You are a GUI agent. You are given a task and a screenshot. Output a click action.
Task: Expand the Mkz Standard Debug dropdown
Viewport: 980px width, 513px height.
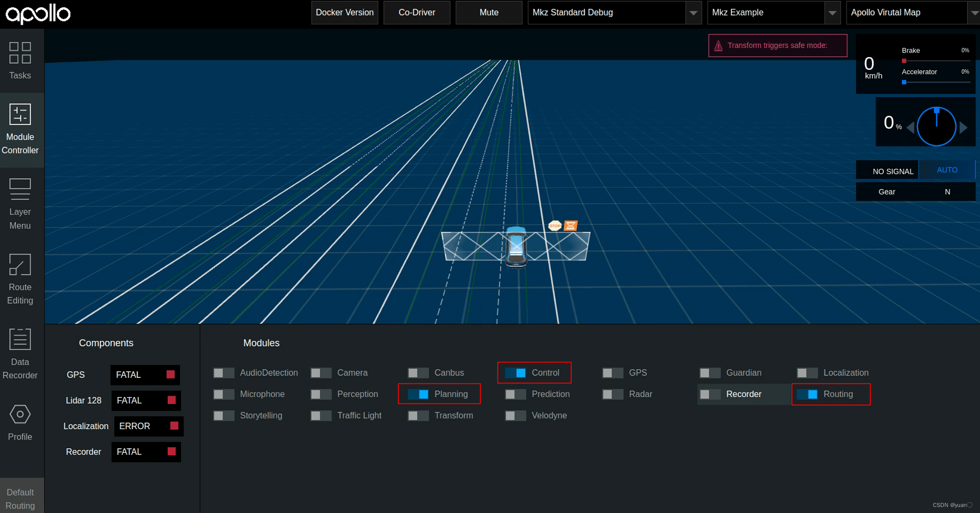coord(693,13)
